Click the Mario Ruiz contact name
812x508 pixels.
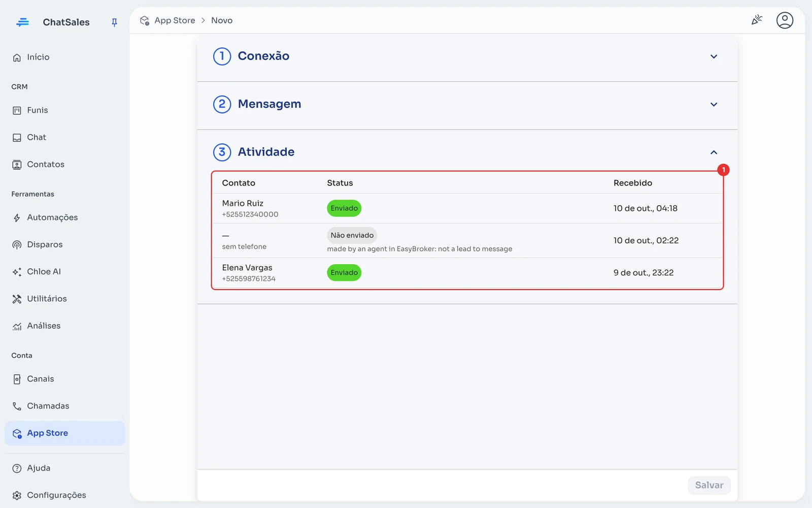(x=243, y=203)
